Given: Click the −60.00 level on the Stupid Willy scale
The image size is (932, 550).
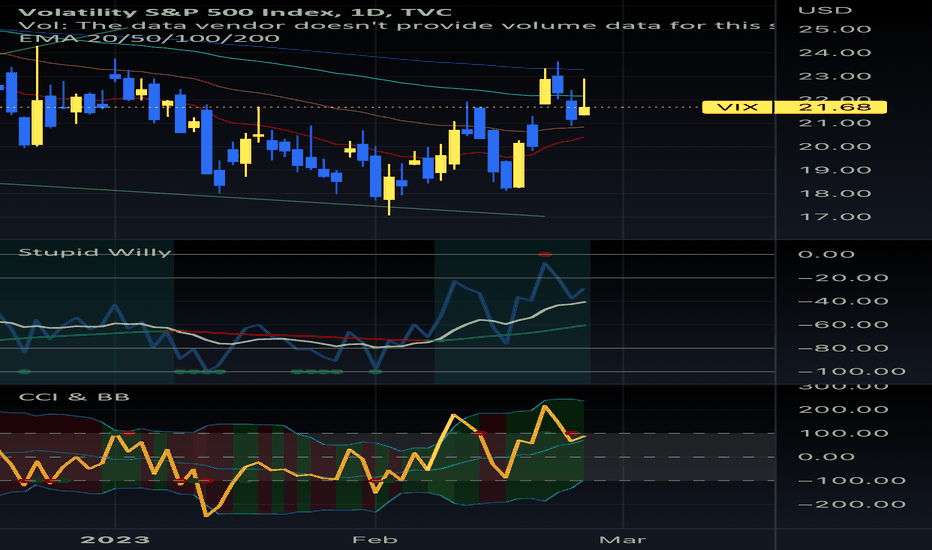Looking at the screenshot, I should 843,325.
